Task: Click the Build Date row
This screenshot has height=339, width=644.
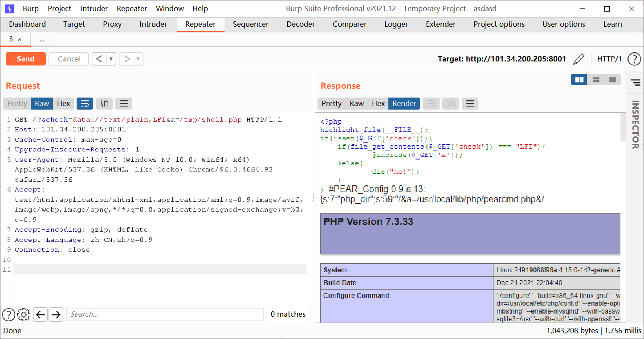Action: click(470, 283)
